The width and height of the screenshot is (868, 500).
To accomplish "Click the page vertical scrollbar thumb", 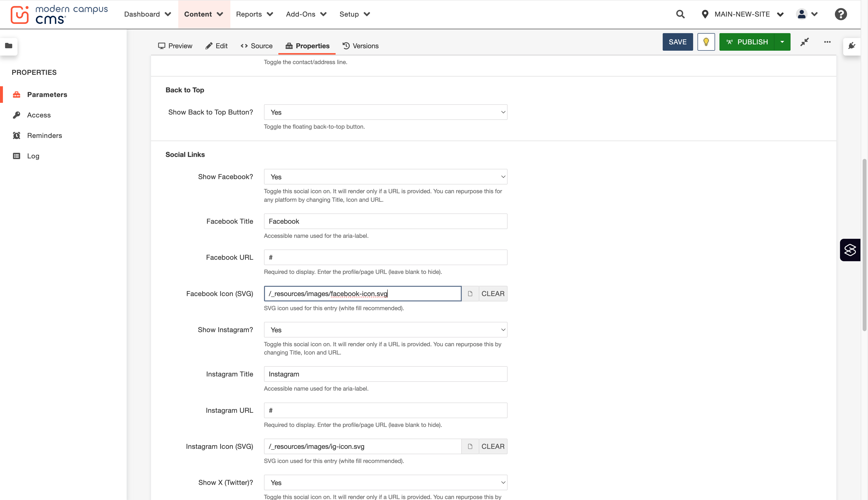I will (864, 244).
